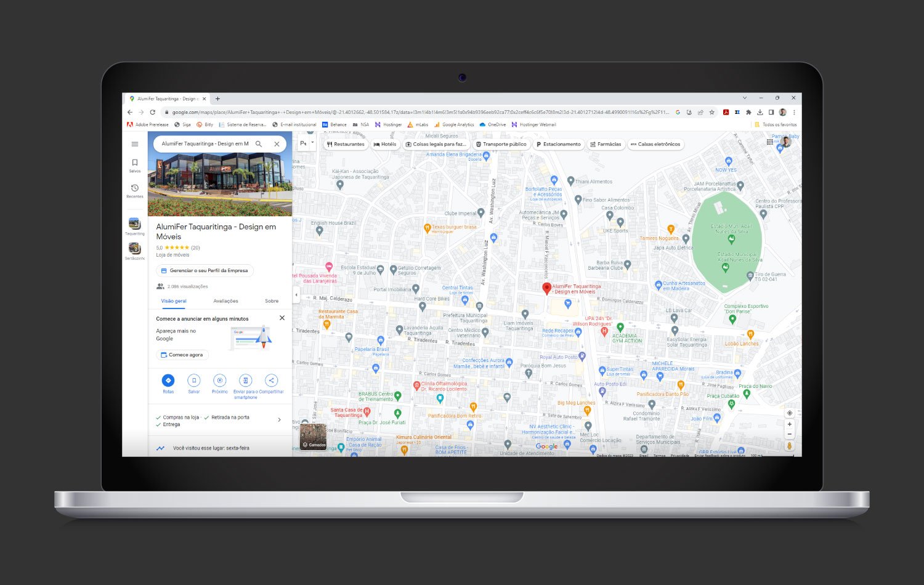This screenshot has width=924, height=585.
Task: Open the Google apps grid icon
Action: [769, 142]
